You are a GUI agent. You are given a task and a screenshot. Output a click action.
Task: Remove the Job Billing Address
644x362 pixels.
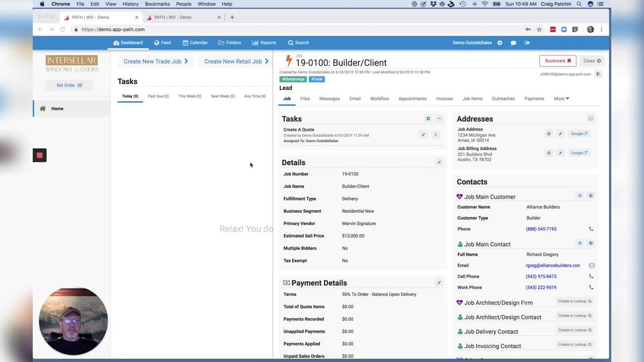tap(548, 153)
